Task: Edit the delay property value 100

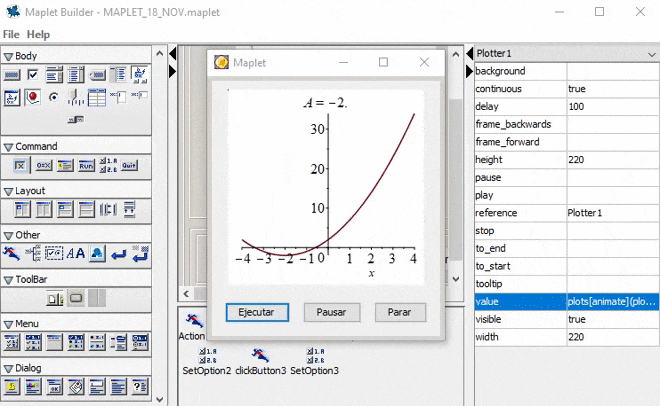Action: (x=612, y=106)
